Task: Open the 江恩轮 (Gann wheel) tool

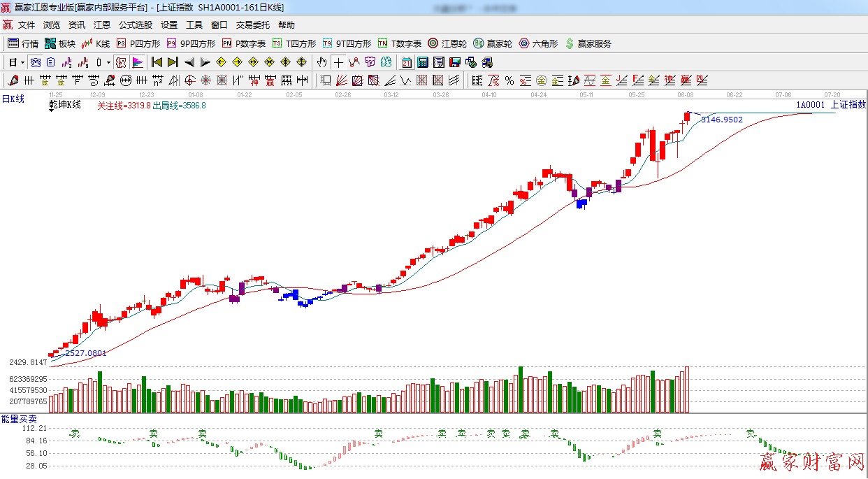Action: coord(447,43)
